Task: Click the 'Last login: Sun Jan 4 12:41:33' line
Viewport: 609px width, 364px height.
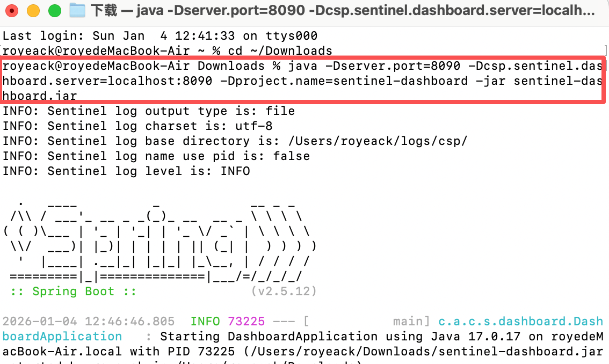Action: click(x=160, y=36)
